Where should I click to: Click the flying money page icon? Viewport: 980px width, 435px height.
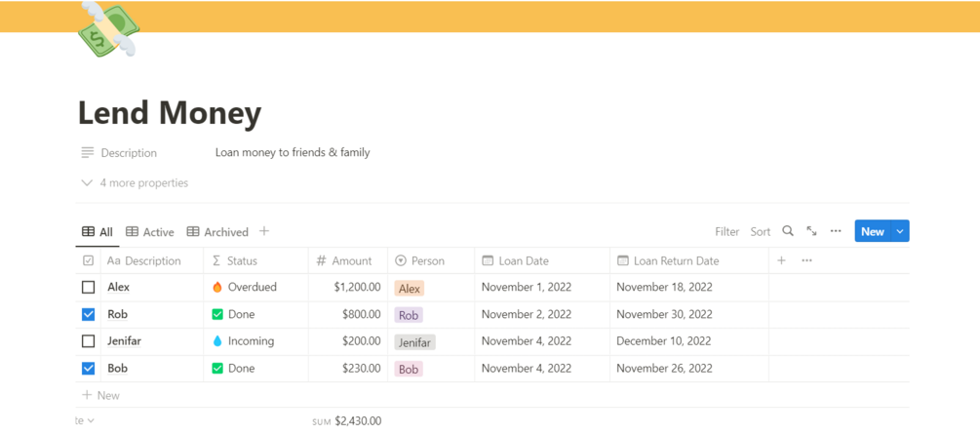109,29
